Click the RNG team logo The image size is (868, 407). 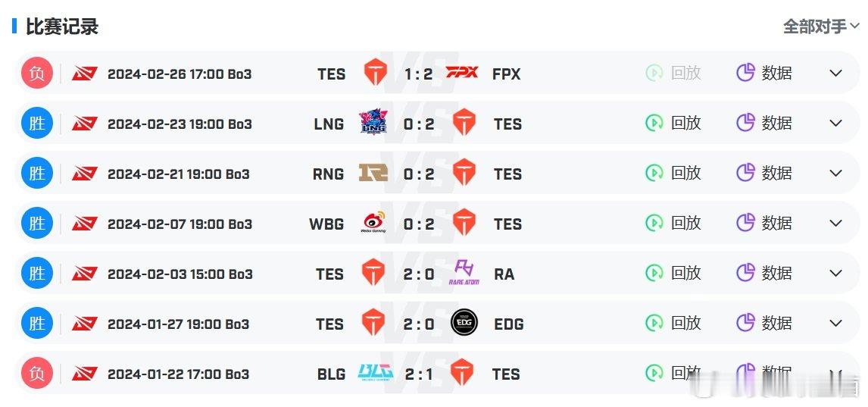(373, 173)
